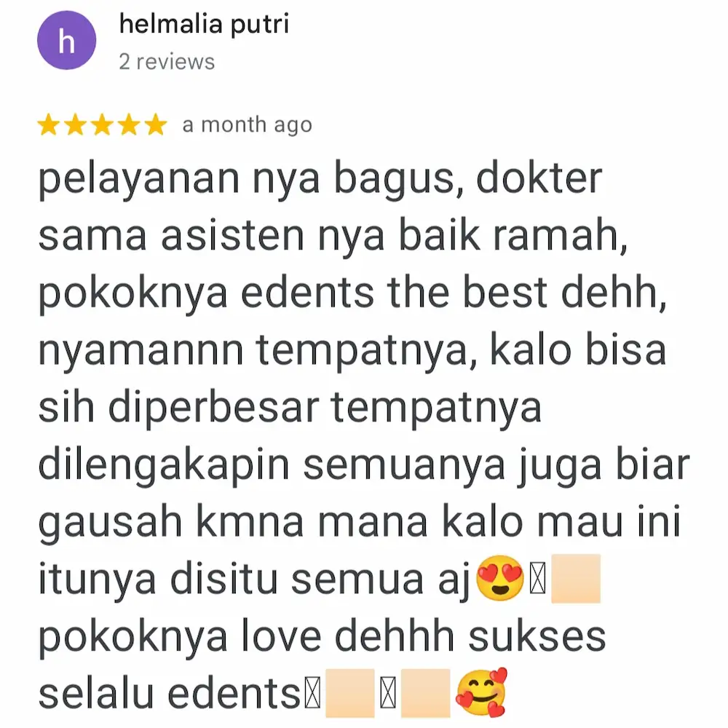Image resolution: width=728 pixels, height=728 pixels.
Task: Click the first gold rating star
Action: point(49,124)
